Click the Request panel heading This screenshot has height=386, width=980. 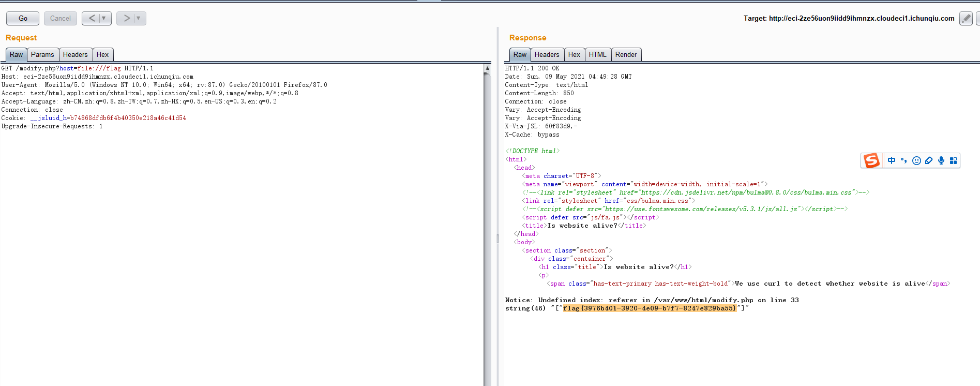21,38
